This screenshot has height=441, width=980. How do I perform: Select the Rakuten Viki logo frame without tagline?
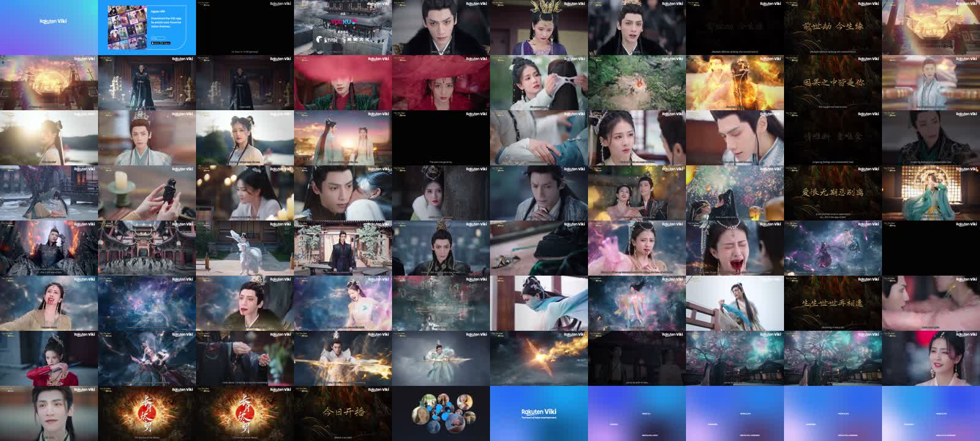click(49, 28)
